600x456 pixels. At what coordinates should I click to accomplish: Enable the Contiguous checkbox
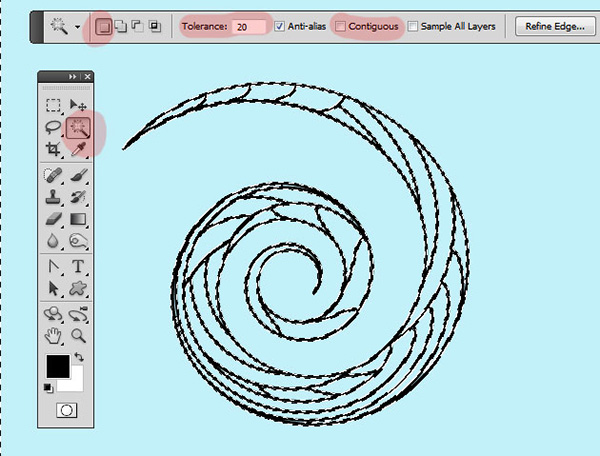click(x=340, y=26)
